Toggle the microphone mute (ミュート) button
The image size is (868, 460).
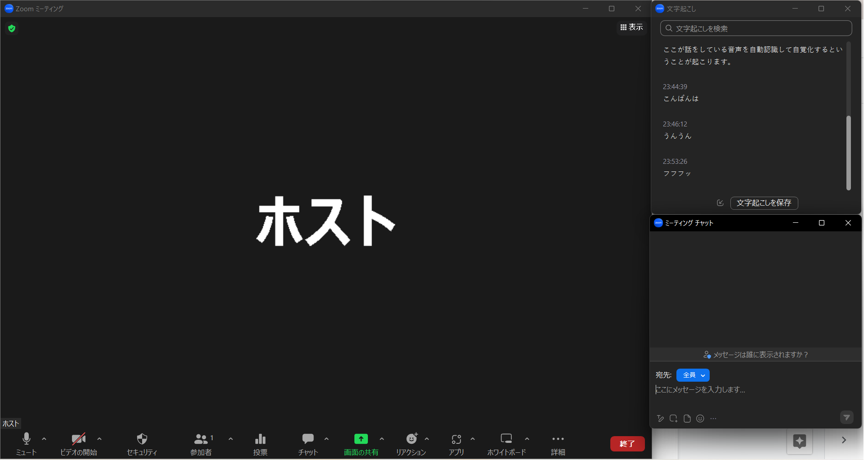point(27,439)
